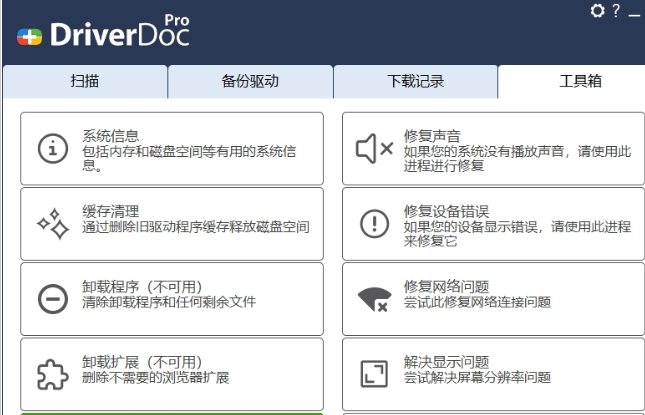Click the 卸载扩展 puzzle piece icon
Viewport: 645px width, 415px height.
click(x=53, y=375)
